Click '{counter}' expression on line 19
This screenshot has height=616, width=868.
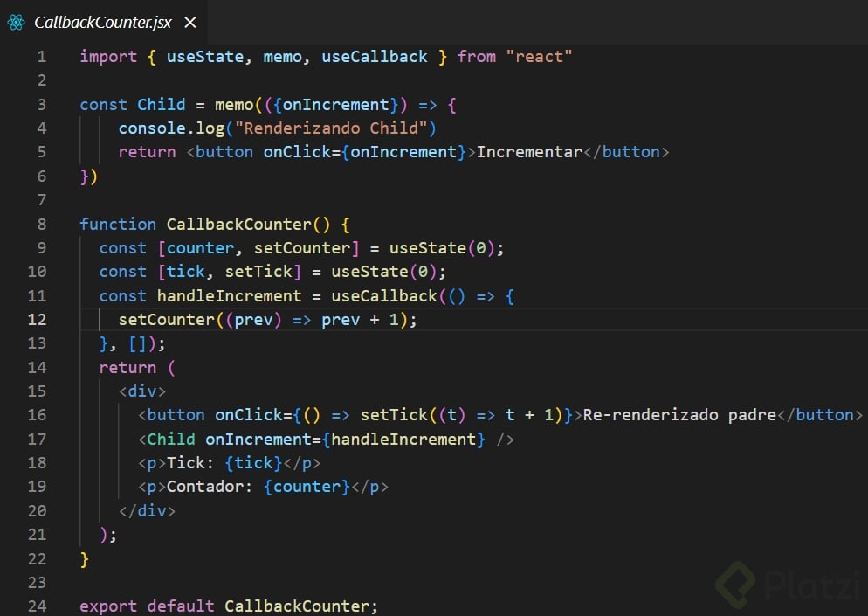tap(307, 487)
